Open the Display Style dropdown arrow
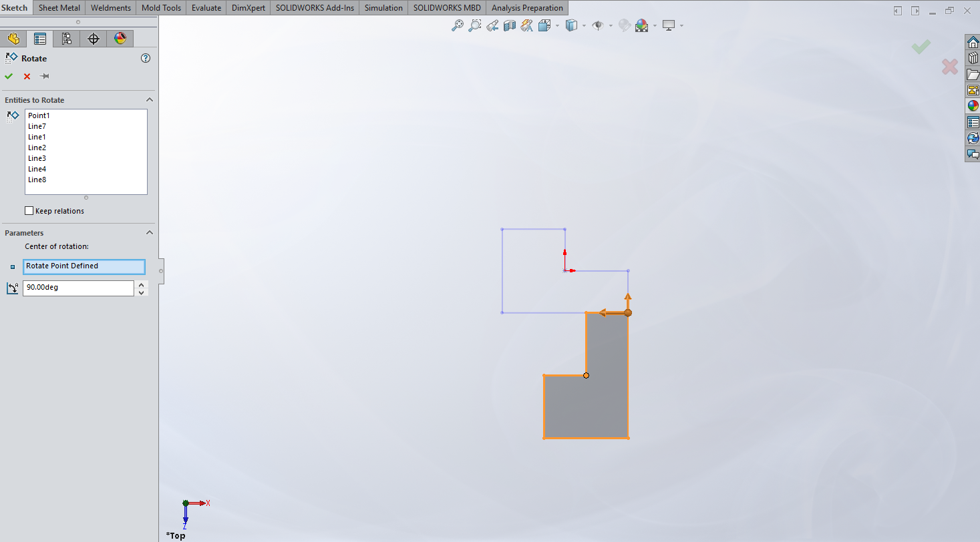This screenshot has height=542, width=980. coord(584,26)
